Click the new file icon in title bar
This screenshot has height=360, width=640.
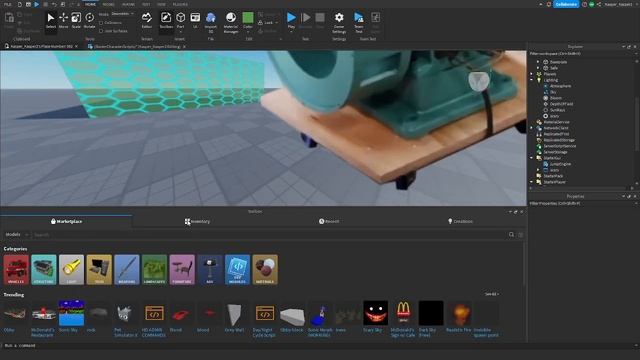[19, 4]
